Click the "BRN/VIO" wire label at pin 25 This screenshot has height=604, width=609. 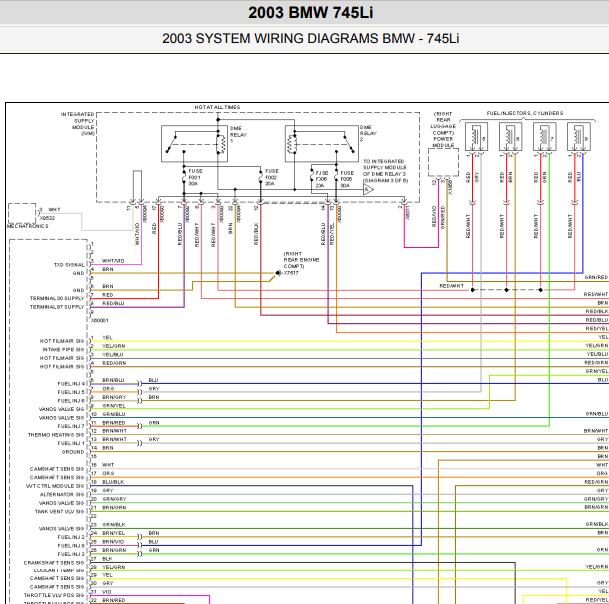[113, 542]
